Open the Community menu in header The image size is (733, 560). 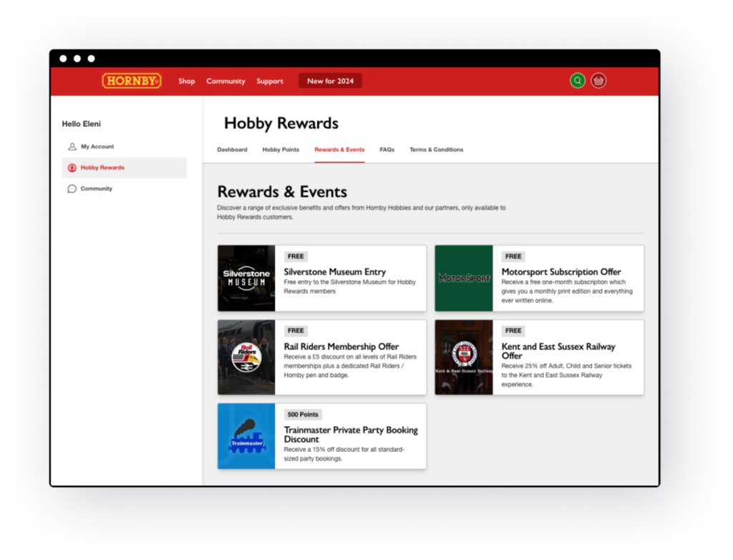(x=225, y=81)
